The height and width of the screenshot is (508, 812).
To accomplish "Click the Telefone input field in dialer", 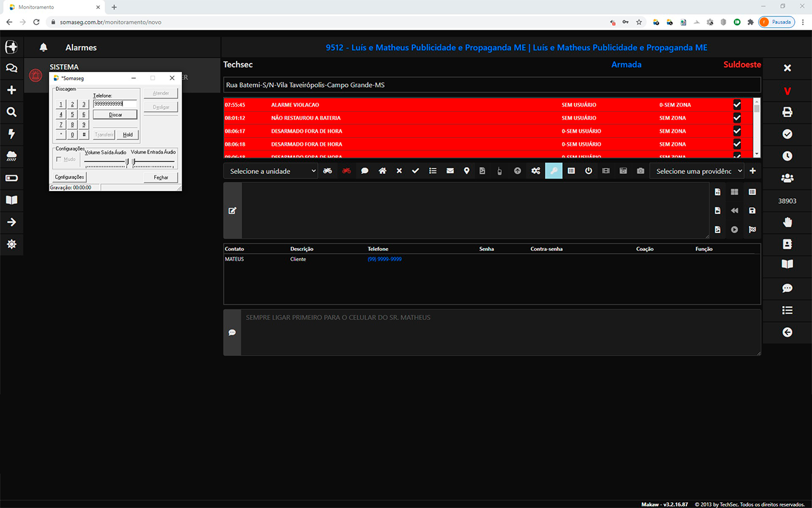I will pos(114,104).
